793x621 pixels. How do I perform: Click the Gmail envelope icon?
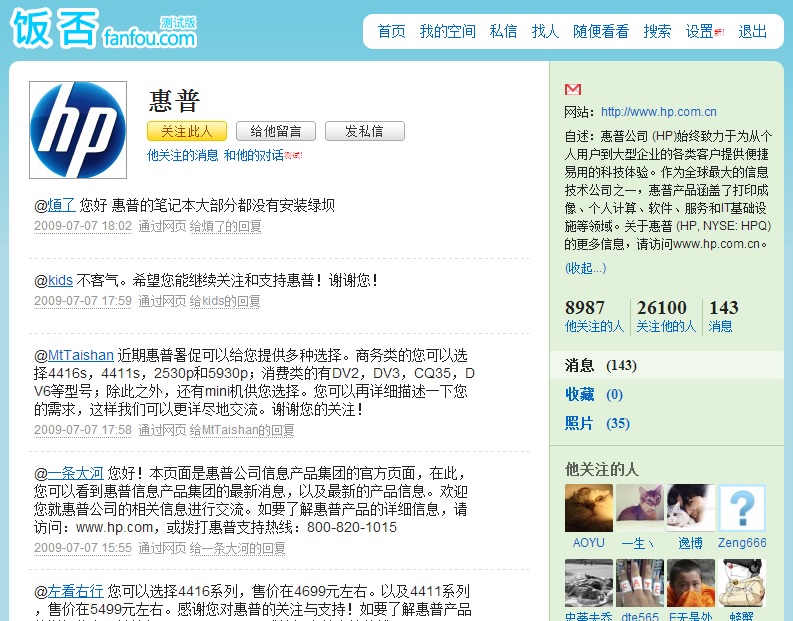[572, 90]
